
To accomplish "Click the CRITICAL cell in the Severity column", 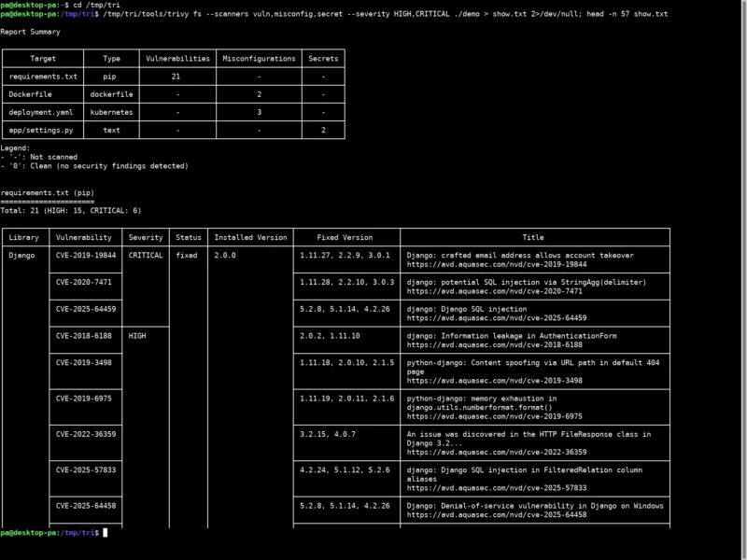I will coord(146,255).
